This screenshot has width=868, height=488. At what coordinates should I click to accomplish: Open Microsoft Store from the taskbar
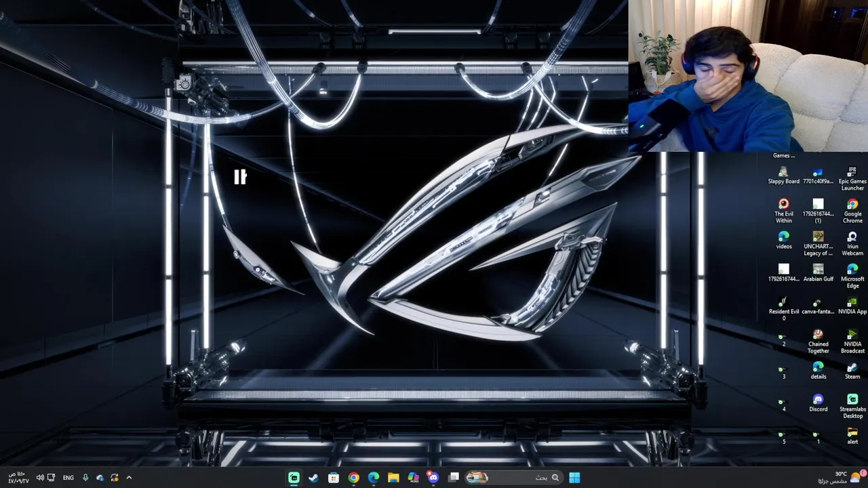[x=334, y=478]
